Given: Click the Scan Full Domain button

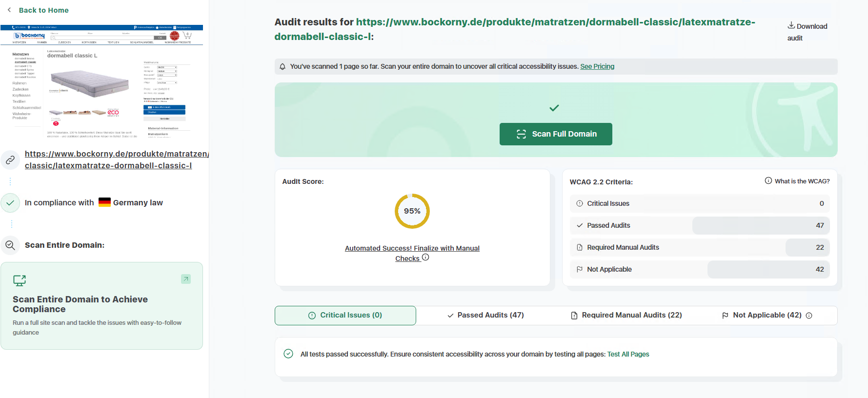Looking at the screenshot, I should tap(556, 134).
